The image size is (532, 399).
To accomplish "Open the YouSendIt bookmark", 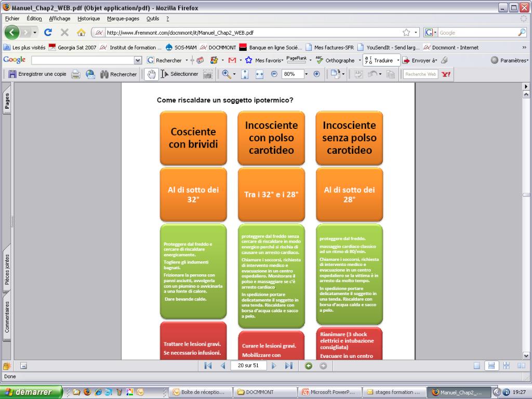I will [x=389, y=47].
